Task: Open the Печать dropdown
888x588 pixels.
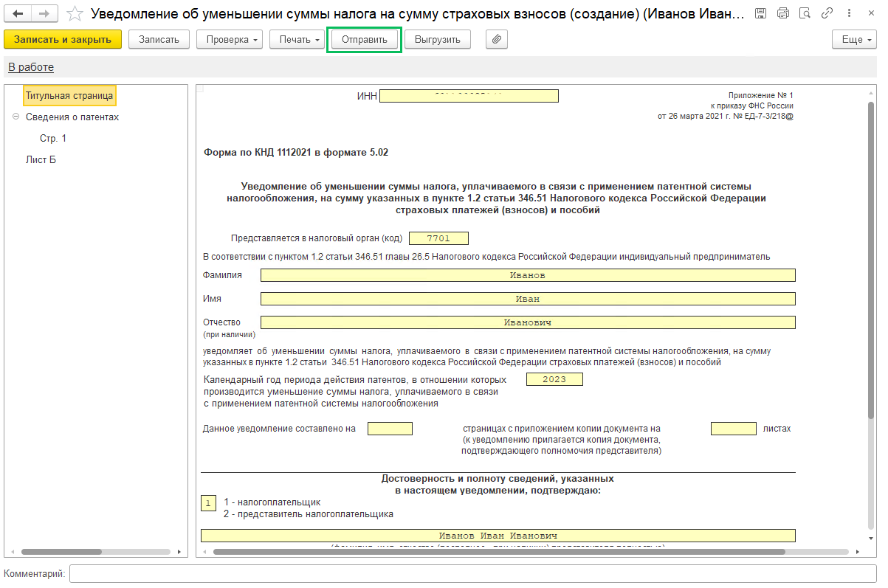Action: tap(297, 40)
